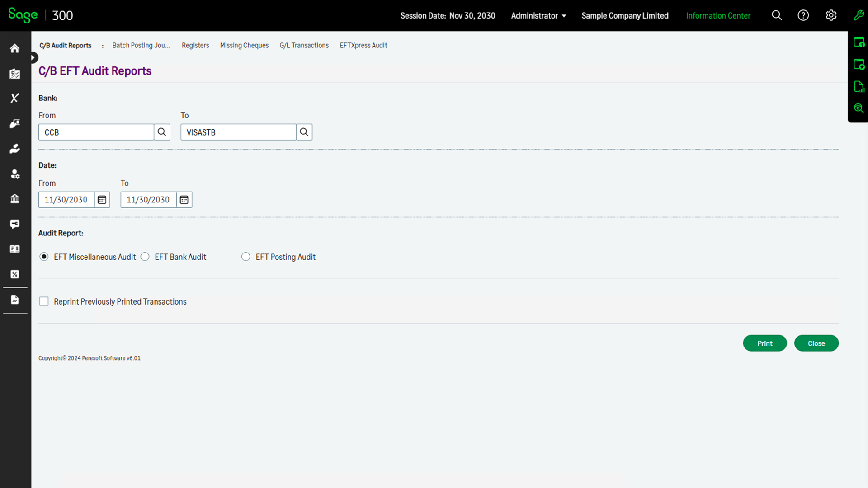868x488 pixels.
Task: Switch to the Registers tab
Action: coord(195,45)
